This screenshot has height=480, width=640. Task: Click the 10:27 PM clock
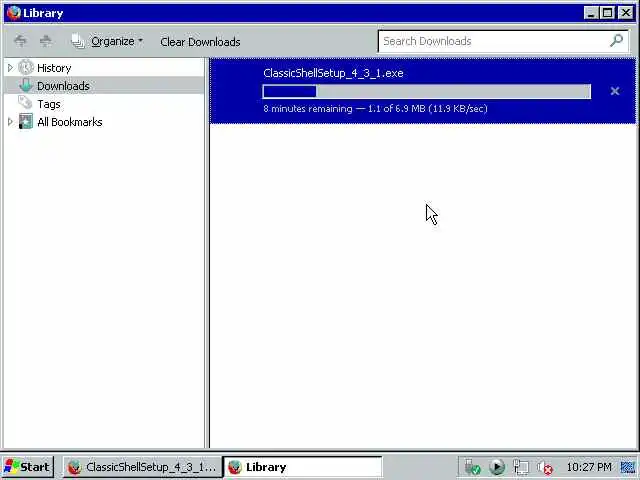click(x=589, y=467)
